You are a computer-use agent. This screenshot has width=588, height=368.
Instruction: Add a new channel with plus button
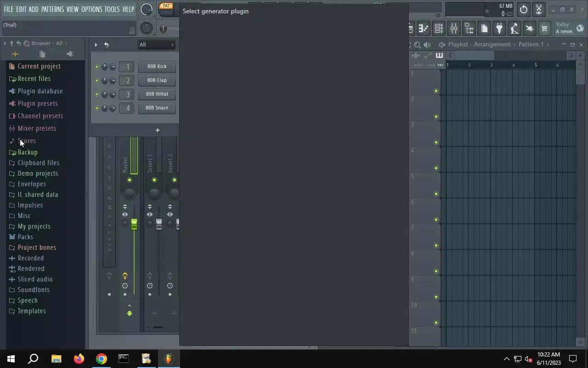point(157,130)
